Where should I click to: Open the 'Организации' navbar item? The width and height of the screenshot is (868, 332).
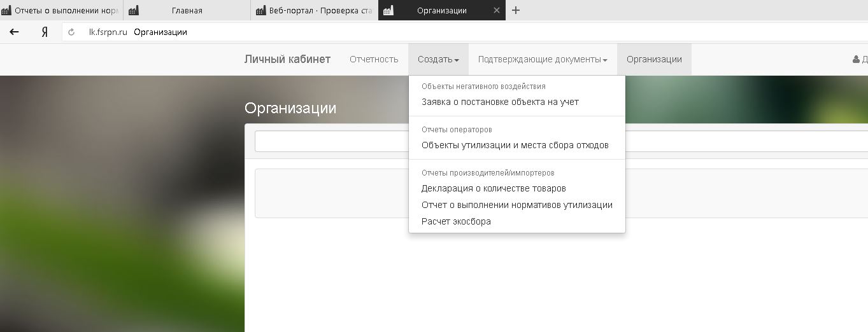[654, 59]
